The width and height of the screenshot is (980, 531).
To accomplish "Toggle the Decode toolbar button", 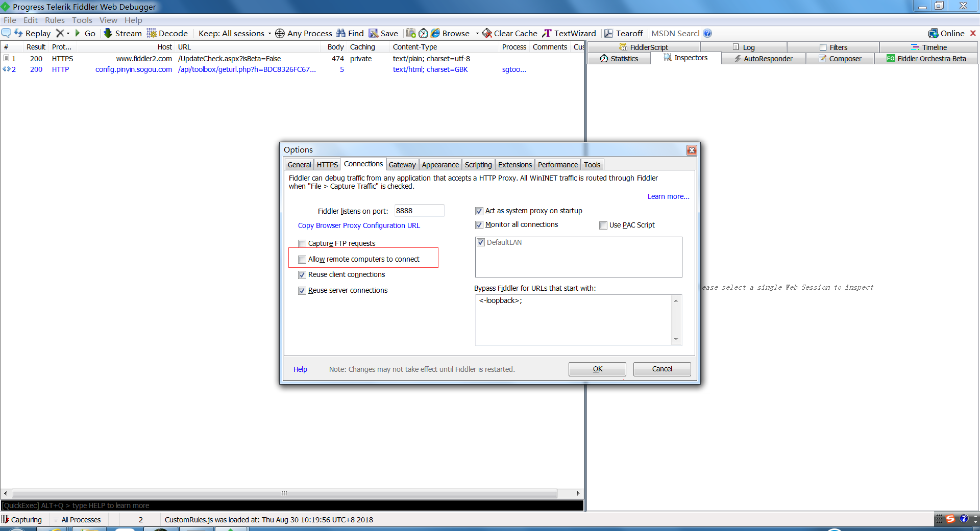I will click(167, 33).
